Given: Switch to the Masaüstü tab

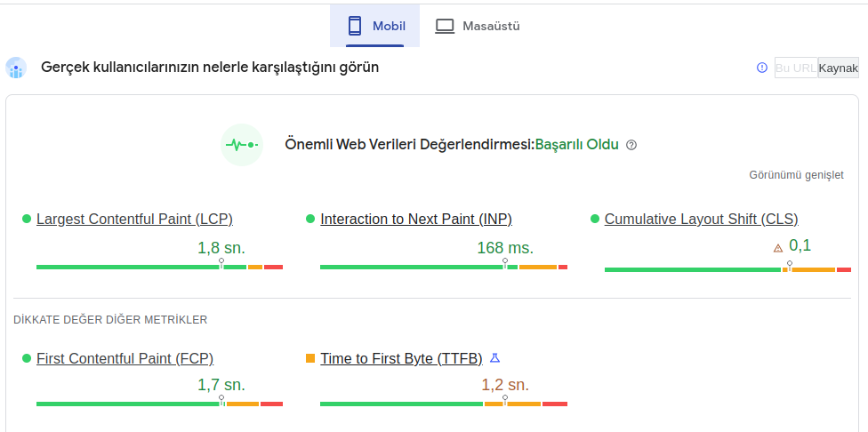Looking at the screenshot, I should click(478, 26).
